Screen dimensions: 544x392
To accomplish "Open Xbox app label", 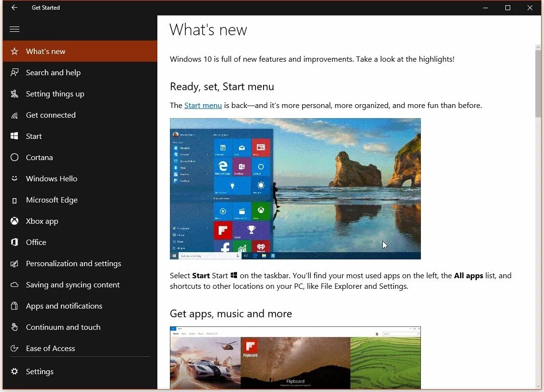I will point(42,221).
